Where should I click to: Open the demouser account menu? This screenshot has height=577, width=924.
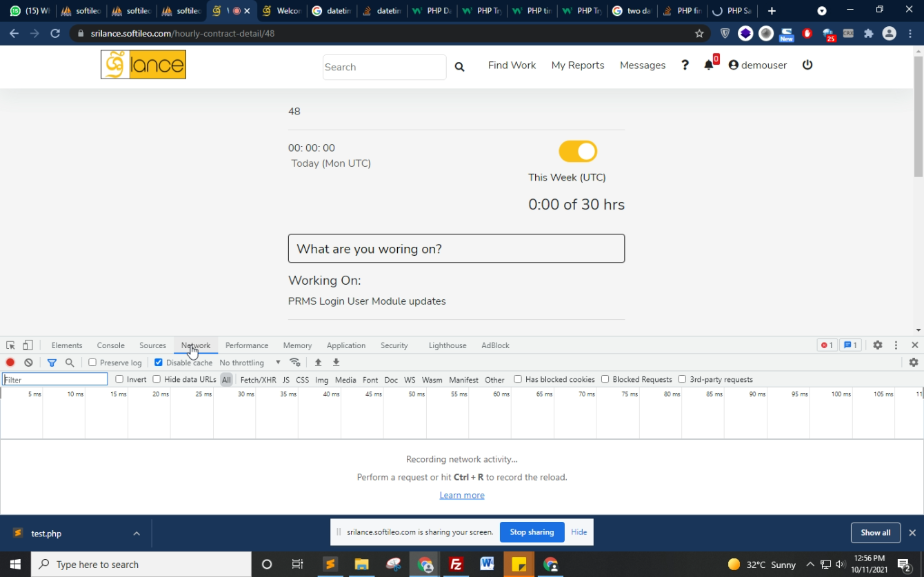pyautogui.click(x=757, y=65)
